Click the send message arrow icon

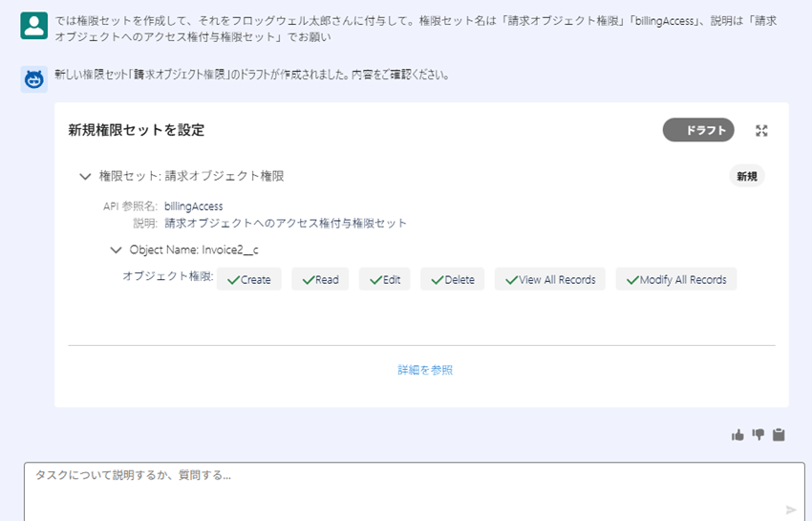pos(790,510)
